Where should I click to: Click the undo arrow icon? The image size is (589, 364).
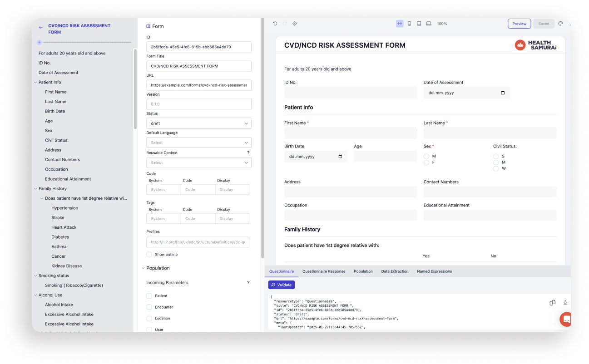(x=275, y=24)
